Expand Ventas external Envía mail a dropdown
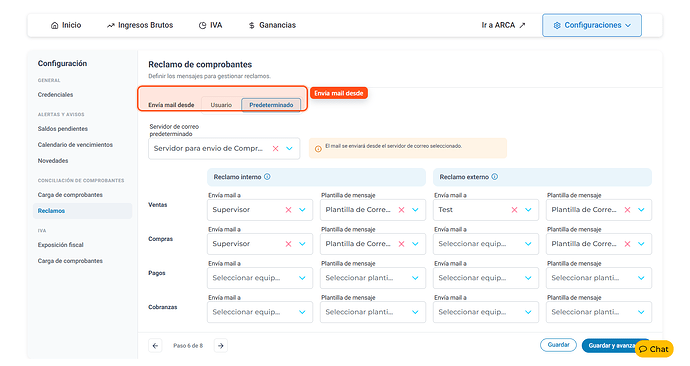This screenshot has height=366, width=690. (529, 210)
